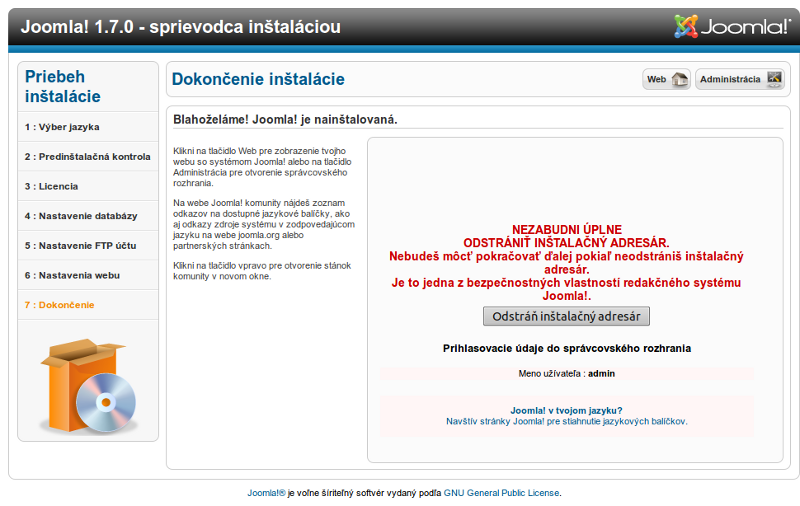Open the Joomla! v tvojom jazyku? link
The height and width of the screenshot is (506, 800).
click(566, 411)
